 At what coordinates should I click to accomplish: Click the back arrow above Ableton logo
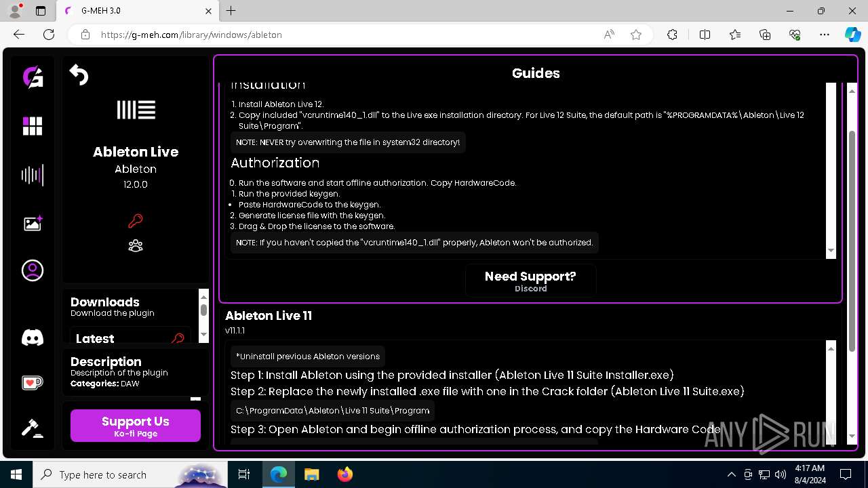(x=79, y=75)
